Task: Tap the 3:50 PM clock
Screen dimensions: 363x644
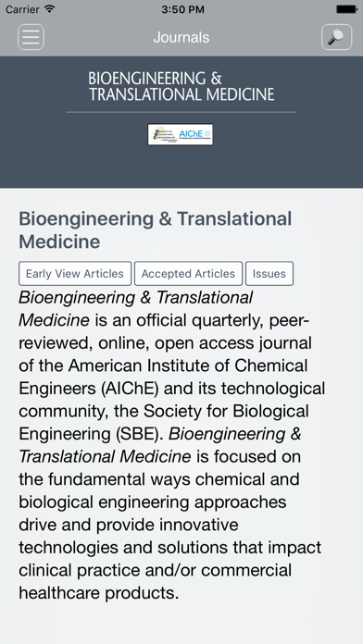Action: (x=183, y=9)
